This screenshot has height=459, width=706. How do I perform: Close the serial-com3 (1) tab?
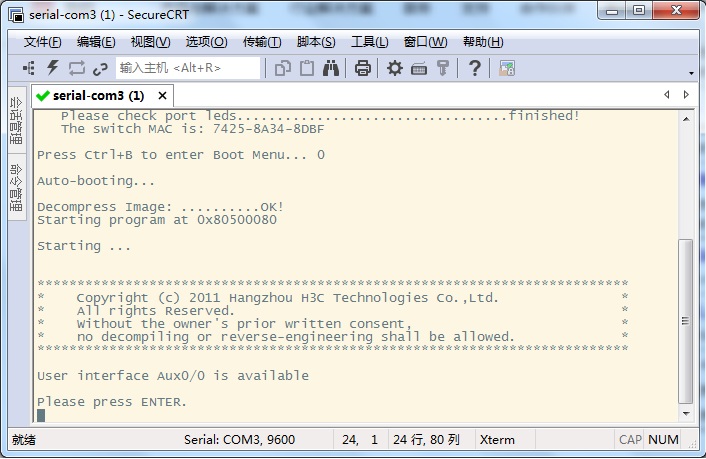coord(163,95)
